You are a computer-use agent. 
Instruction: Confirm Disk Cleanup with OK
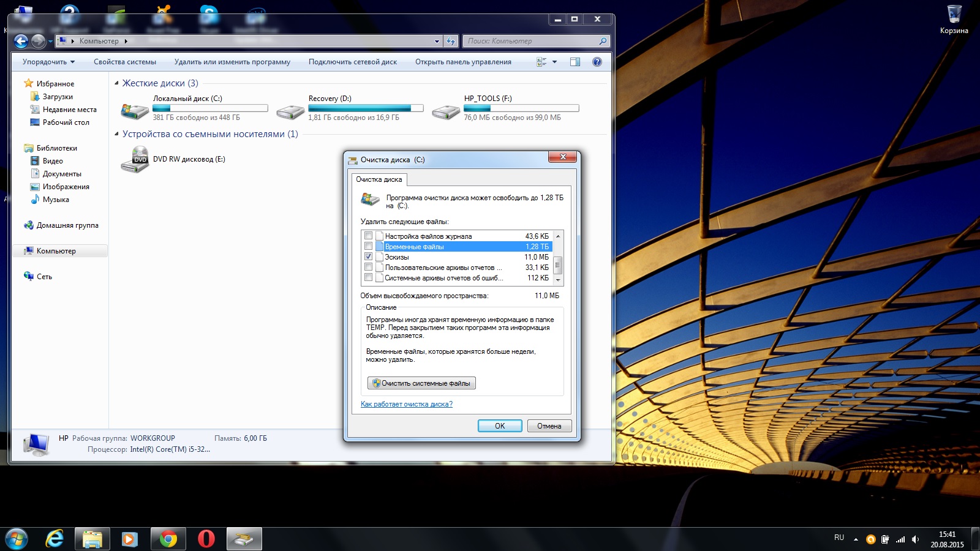click(500, 426)
